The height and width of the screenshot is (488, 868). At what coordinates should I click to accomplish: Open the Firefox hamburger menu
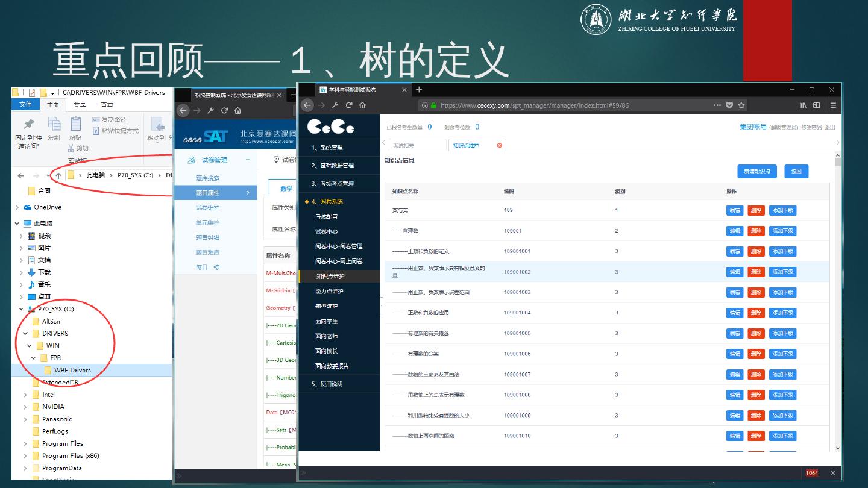click(833, 105)
